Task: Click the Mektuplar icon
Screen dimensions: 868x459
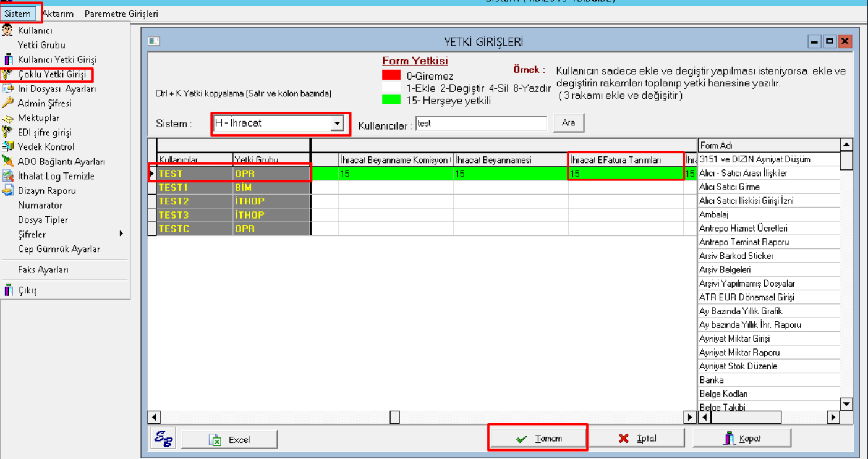Action: pyautogui.click(x=8, y=118)
